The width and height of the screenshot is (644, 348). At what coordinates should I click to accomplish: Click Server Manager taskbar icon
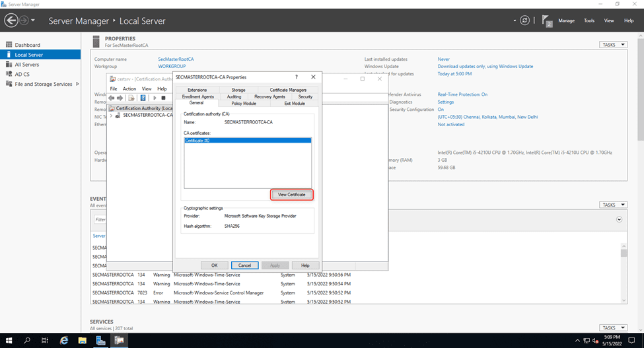coord(100,341)
